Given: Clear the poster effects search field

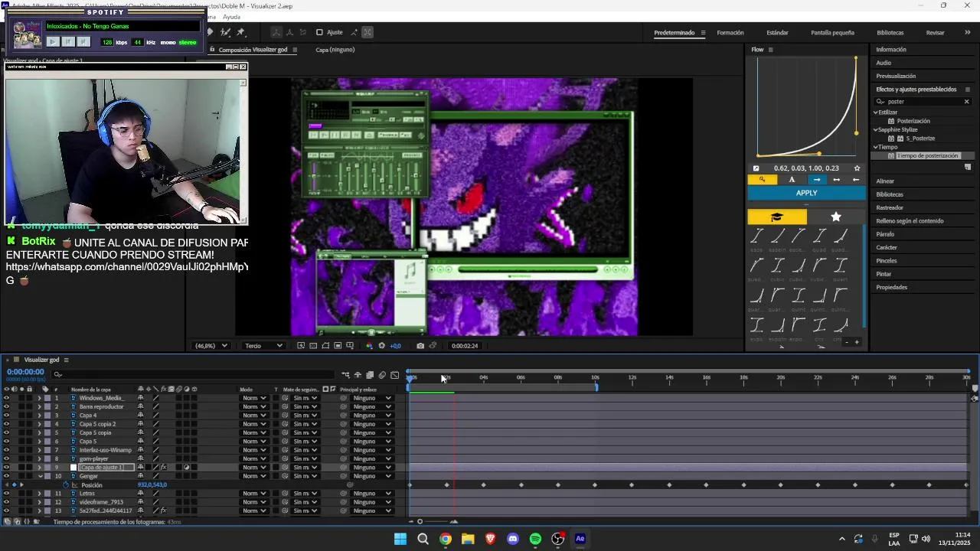Looking at the screenshot, I should (966, 102).
